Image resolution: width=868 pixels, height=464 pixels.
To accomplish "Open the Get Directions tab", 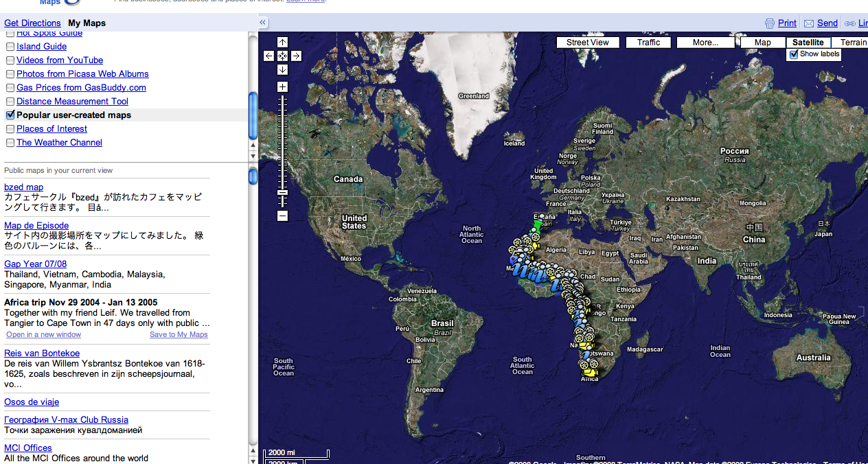I will pyautogui.click(x=32, y=23).
